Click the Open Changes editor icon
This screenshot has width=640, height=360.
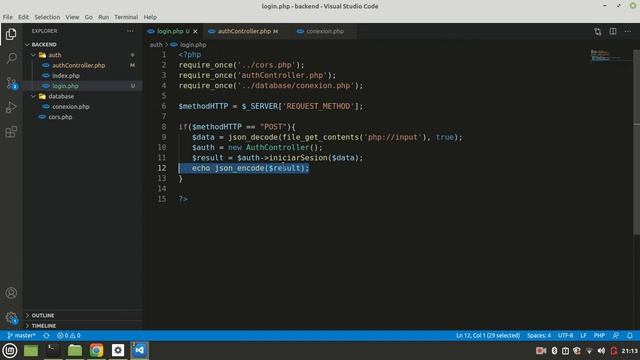598,31
